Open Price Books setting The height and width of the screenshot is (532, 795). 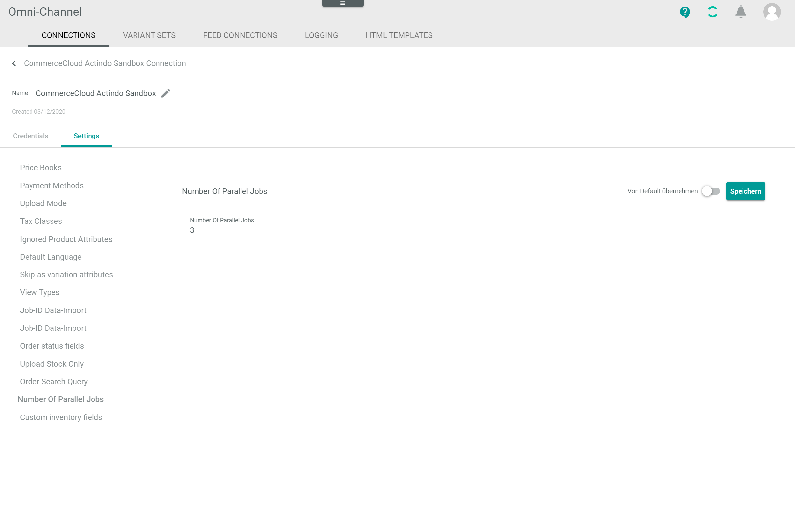click(x=41, y=168)
